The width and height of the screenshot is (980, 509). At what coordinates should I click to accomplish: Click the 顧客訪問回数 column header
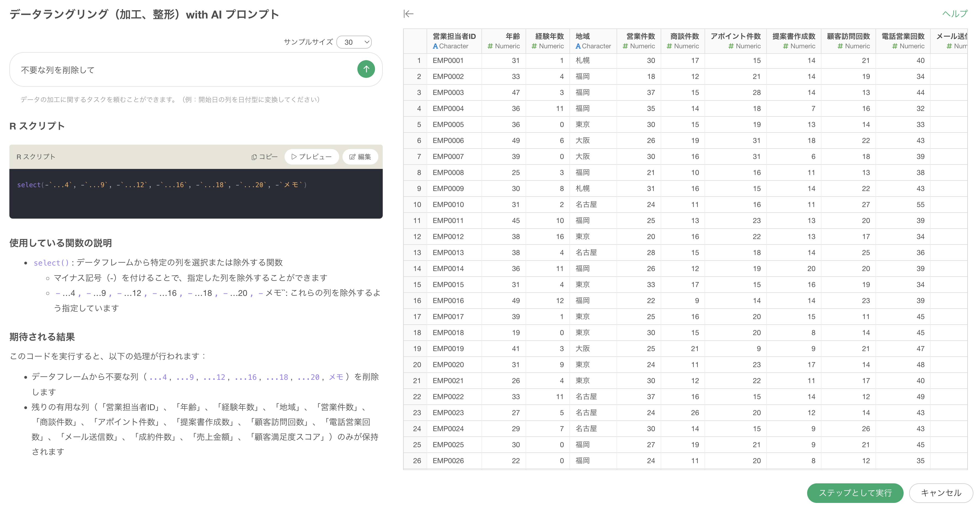848,36
